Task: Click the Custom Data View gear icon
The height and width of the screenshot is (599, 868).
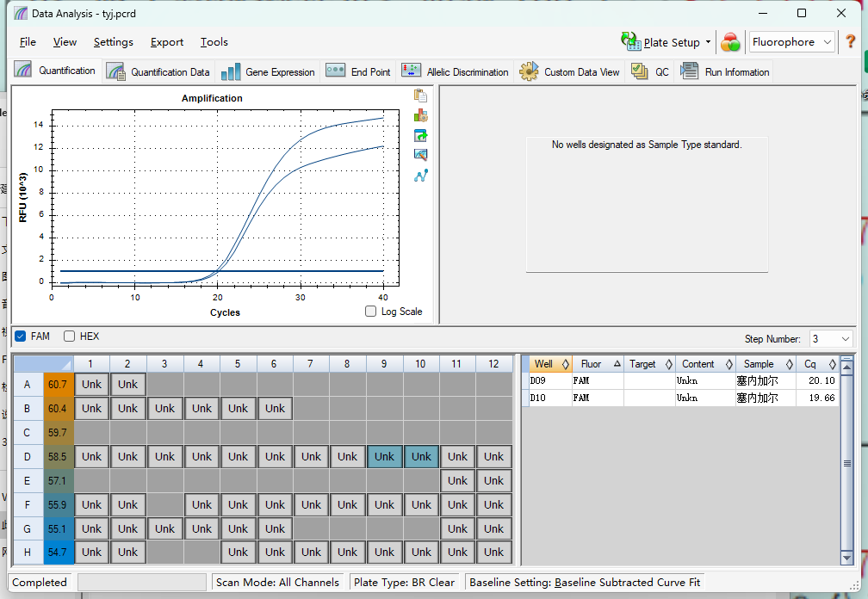Action: pos(529,71)
